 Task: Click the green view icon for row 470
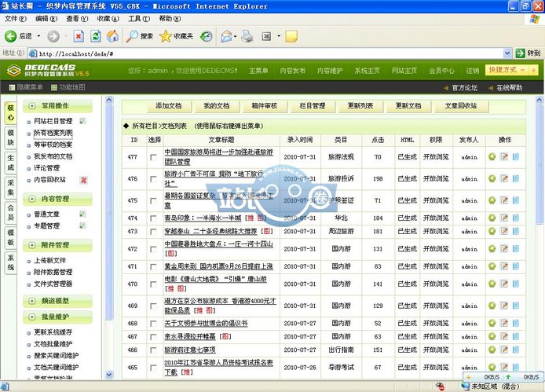coord(492,284)
